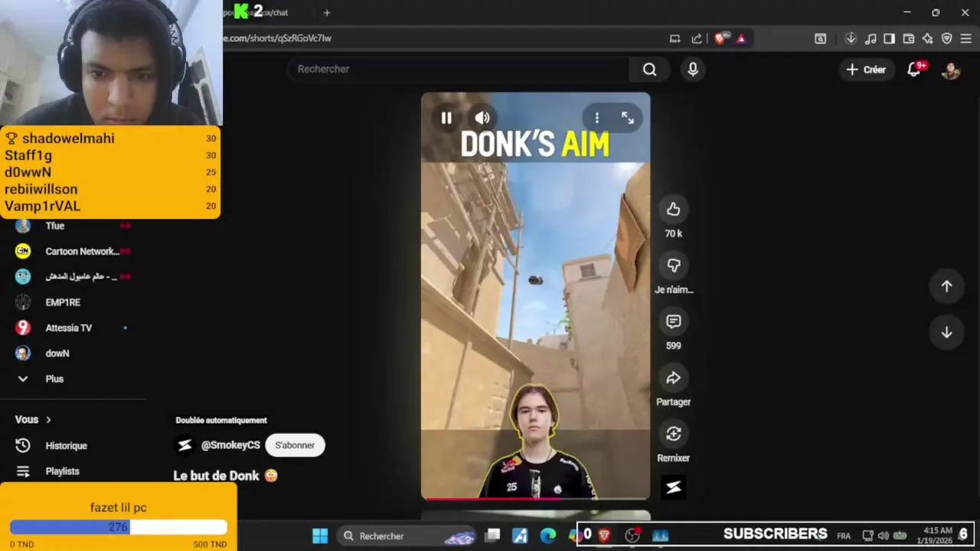
Task: Open a new browser tab with plus
Action: pyautogui.click(x=327, y=12)
